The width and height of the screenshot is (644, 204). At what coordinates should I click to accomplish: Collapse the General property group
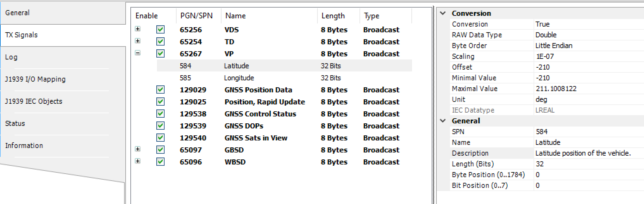443,121
